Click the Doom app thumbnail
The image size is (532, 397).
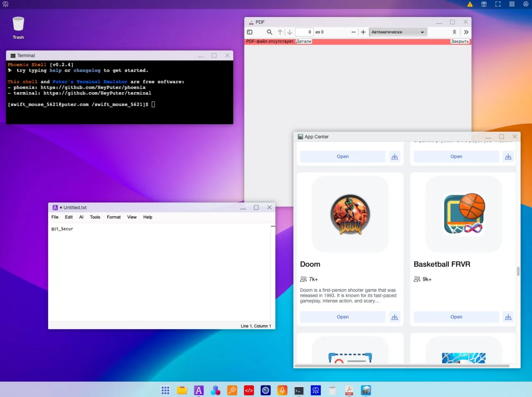350,215
